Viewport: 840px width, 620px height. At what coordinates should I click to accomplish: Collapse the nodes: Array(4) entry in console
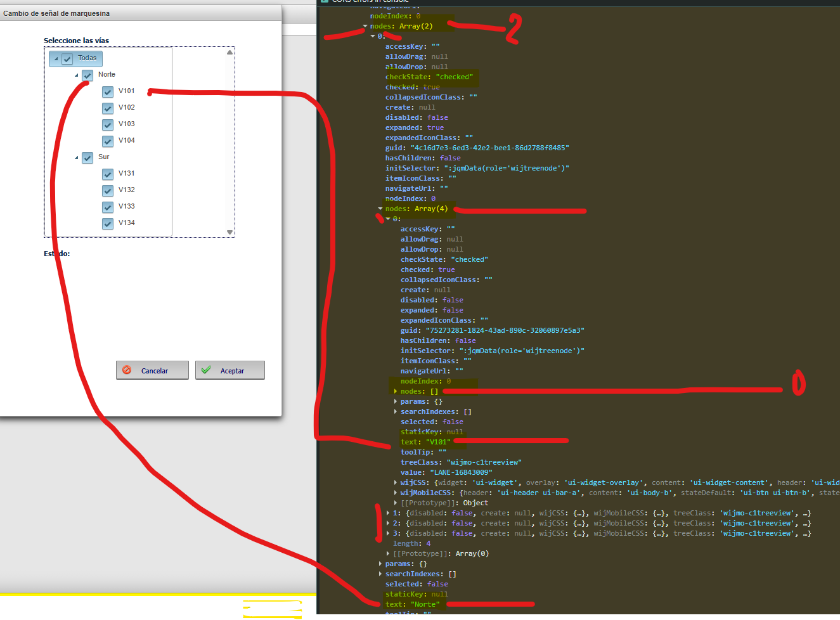point(380,209)
